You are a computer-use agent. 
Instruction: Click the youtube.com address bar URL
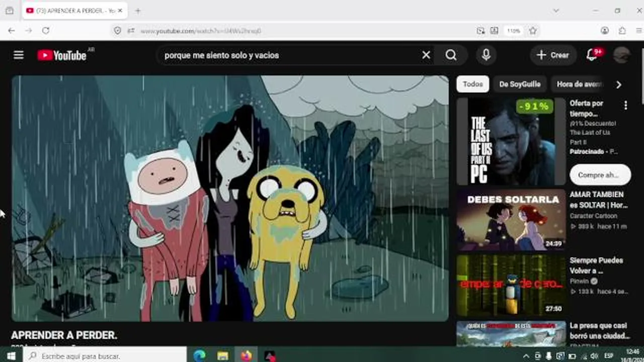click(200, 31)
